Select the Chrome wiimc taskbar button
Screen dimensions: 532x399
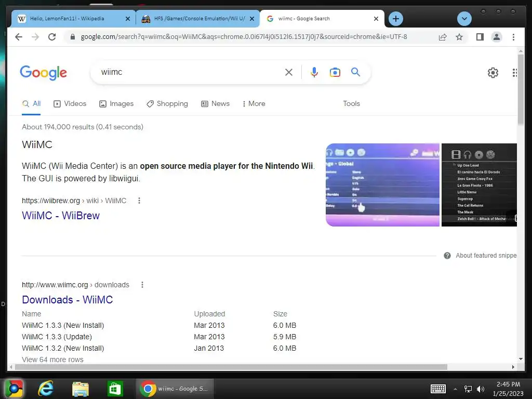[x=175, y=389]
